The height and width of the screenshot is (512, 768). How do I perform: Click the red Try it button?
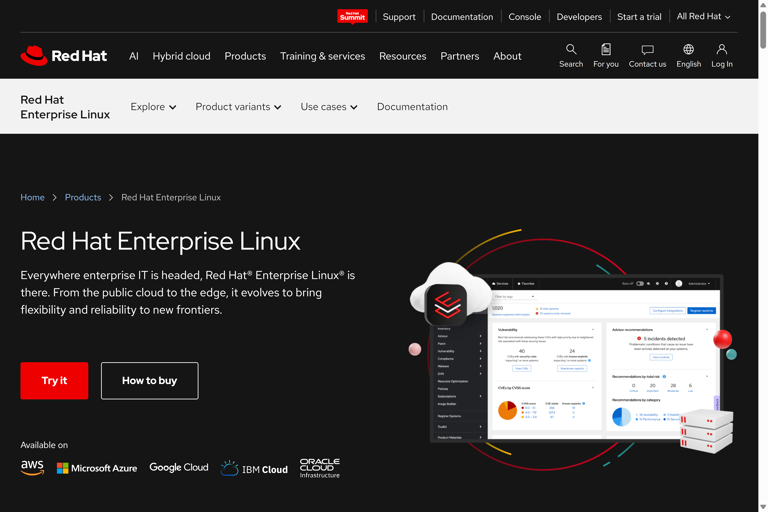[x=54, y=381]
